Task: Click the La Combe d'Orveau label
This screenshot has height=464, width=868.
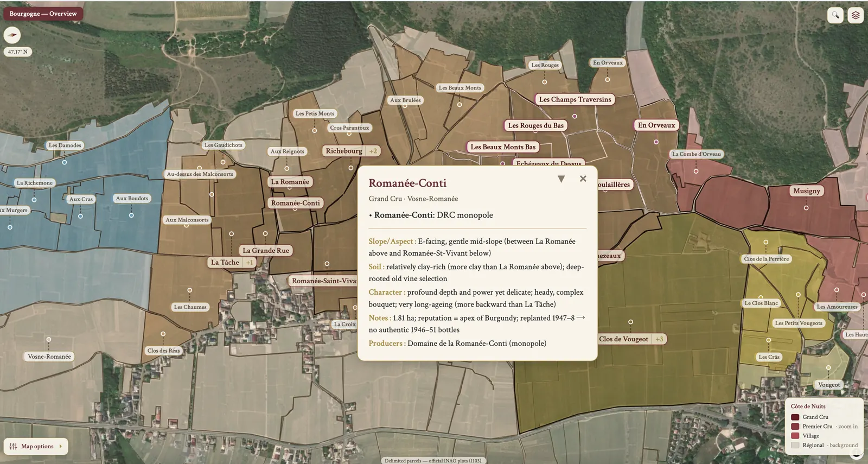Action: click(697, 154)
